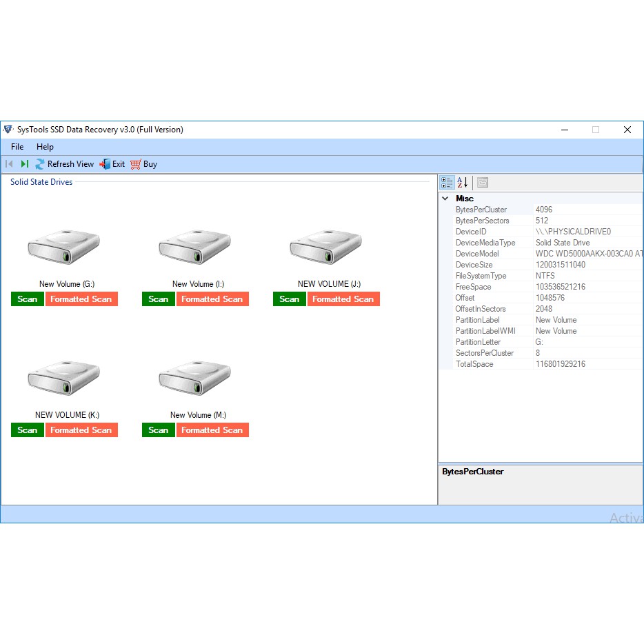644x644 pixels.
Task: Switch property grid to Categorized view
Action: 447,183
